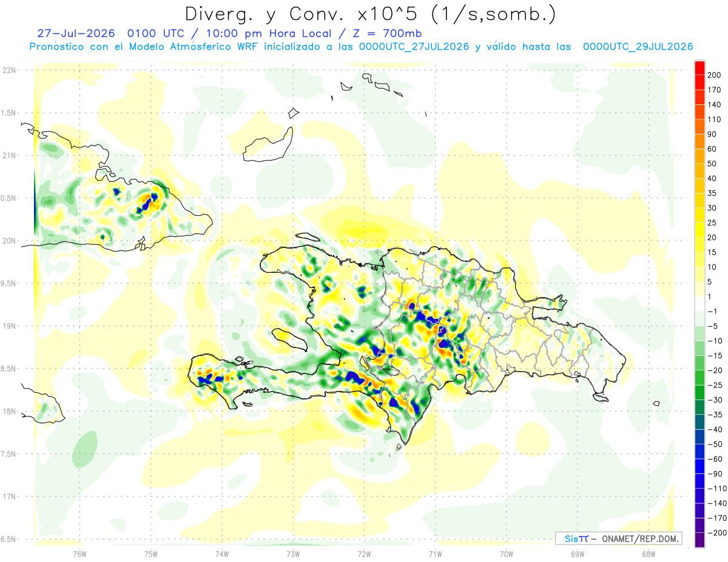Click the 'ONAMET/REP.DOM.' credit label

(641, 538)
